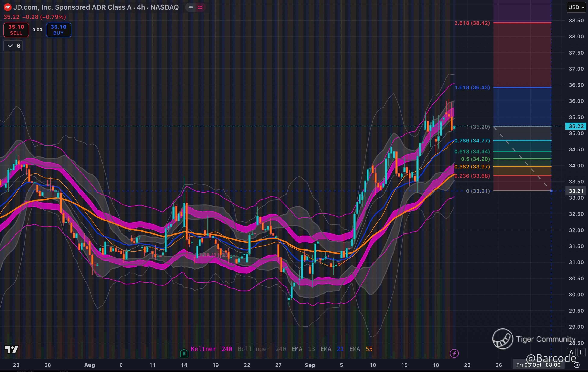Viewport: 588px width, 372px height.
Task: Click the 35.22 current price label on axis
Action: pyautogui.click(x=576, y=126)
